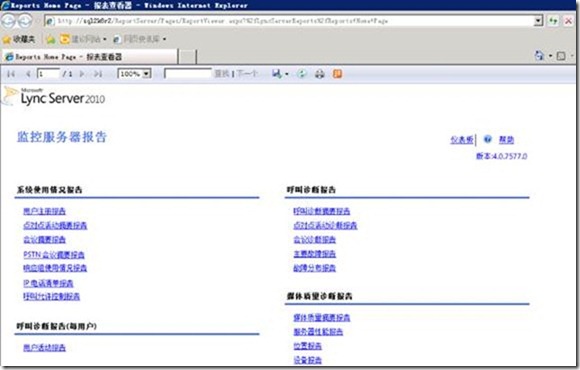Click 系统使用情况报告 section heading
This screenshot has height=370, width=580.
pyautogui.click(x=50, y=190)
